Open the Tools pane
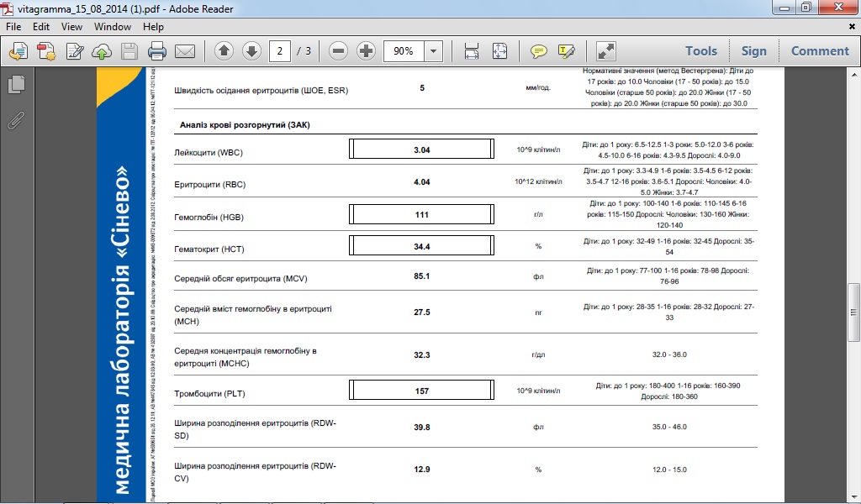The width and height of the screenshot is (861, 504). [700, 51]
